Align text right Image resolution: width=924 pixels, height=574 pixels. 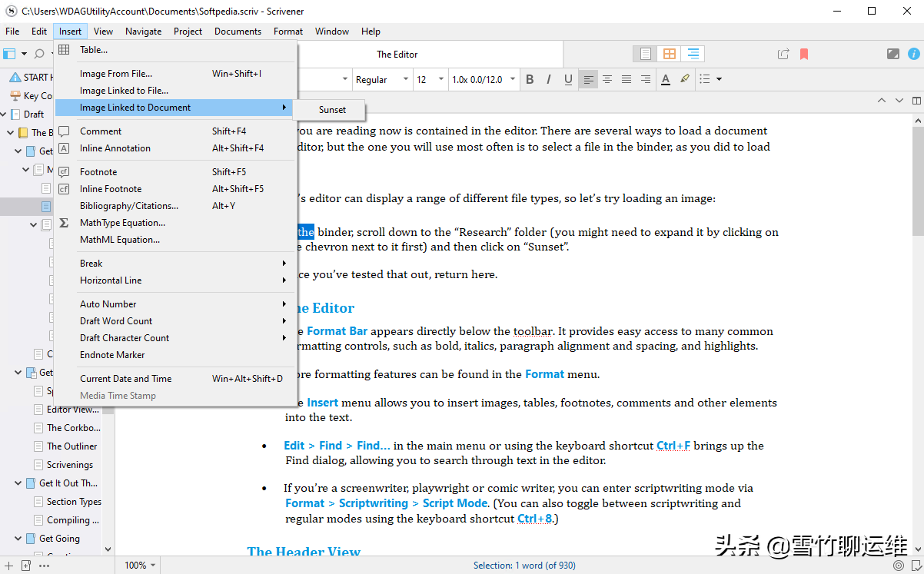coord(646,79)
